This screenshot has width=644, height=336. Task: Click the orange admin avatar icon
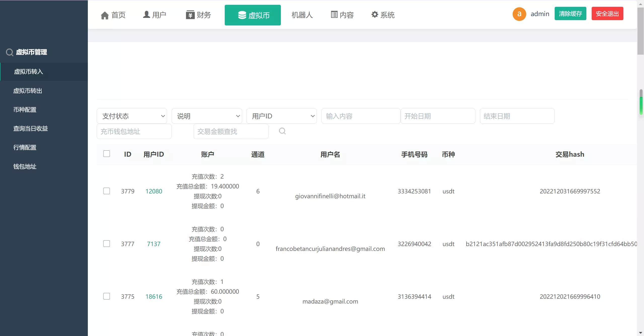coord(519,14)
